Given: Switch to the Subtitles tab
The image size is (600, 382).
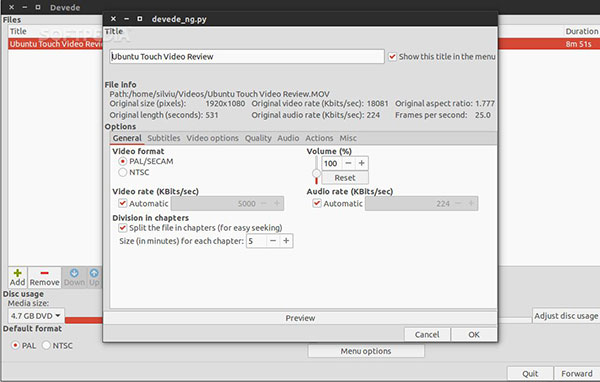Looking at the screenshot, I should (164, 138).
